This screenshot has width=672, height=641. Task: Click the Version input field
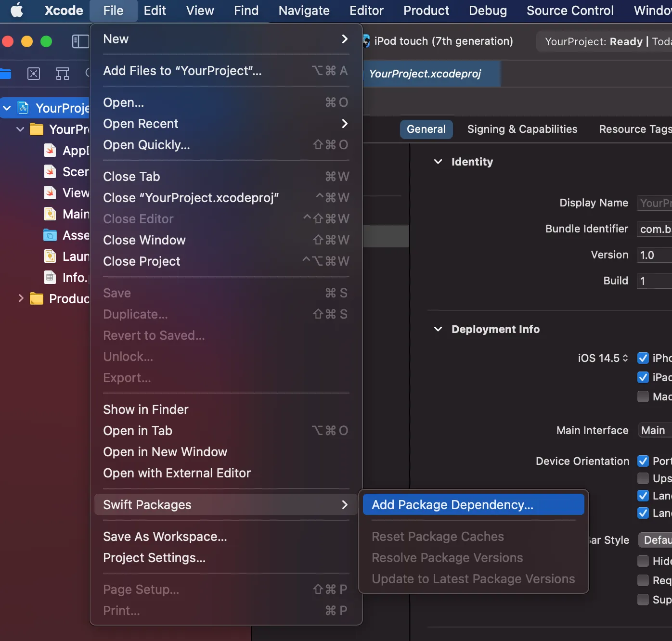point(654,255)
